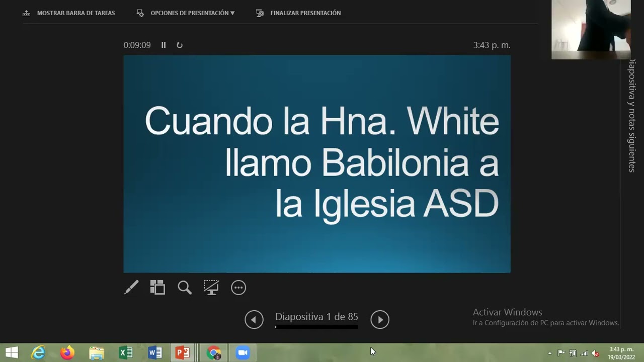644x362 pixels.
Task: Switch to PowerPoint in the taskbar
Action: (x=183, y=353)
